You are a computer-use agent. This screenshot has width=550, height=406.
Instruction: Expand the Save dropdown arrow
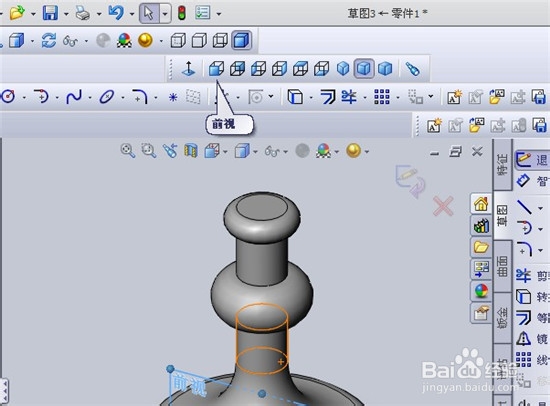pyautogui.click(x=66, y=14)
